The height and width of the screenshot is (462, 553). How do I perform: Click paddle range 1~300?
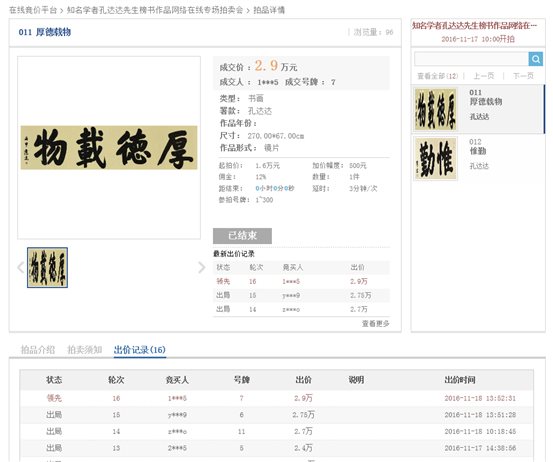[x=264, y=200]
